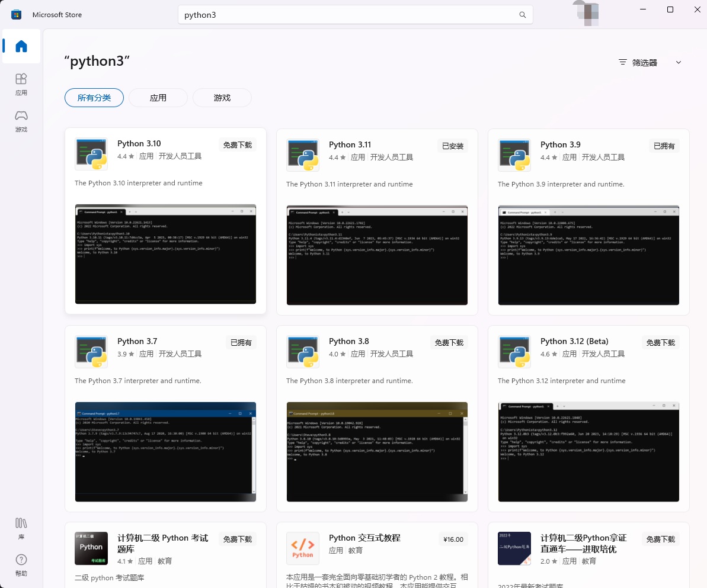Expand the 筛选器 chevron dropdown
Image resolution: width=707 pixels, height=588 pixels.
point(678,62)
